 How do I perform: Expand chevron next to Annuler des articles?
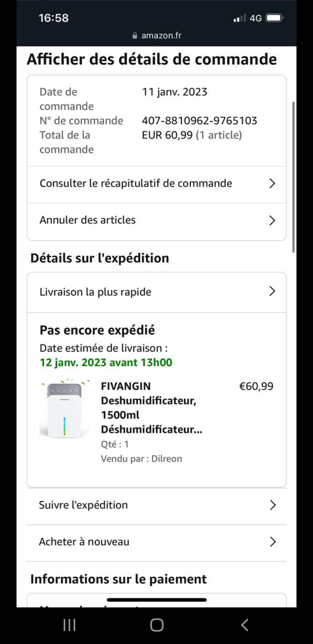tap(272, 220)
